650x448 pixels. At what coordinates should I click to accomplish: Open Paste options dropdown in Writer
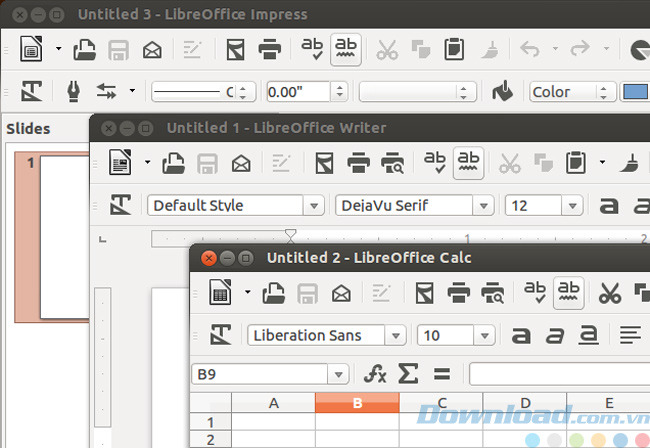click(x=602, y=162)
